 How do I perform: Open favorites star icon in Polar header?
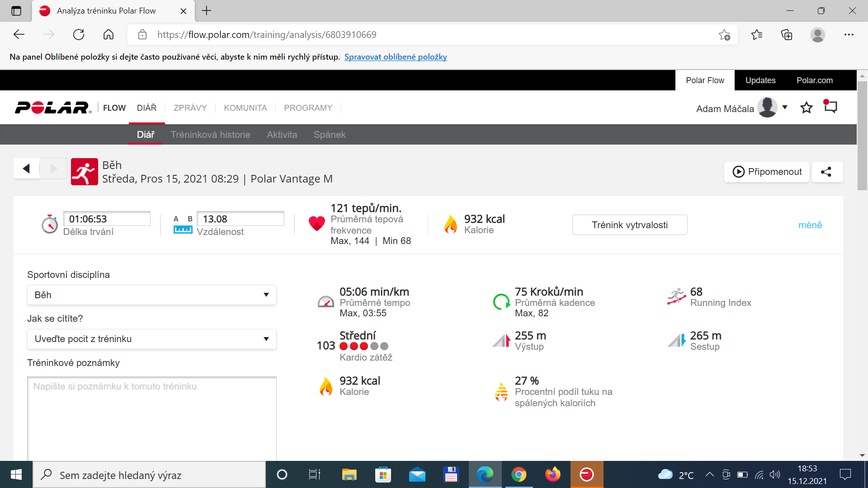click(807, 108)
